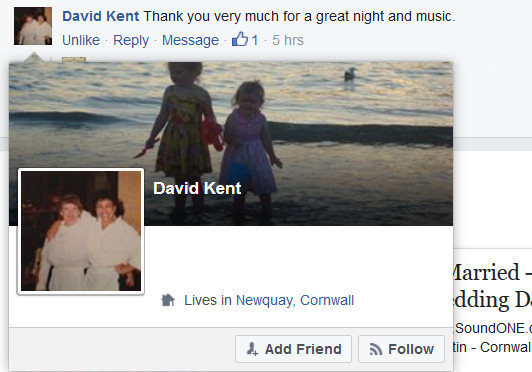Unlike David Kent's comment
The width and height of the screenshot is (532, 372).
pos(81,40)
